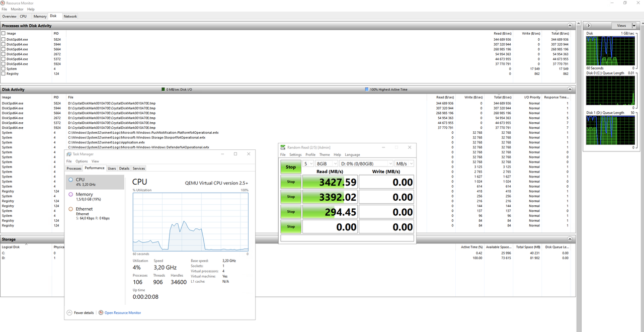The image size is (644, 332).
Task: Check DiskSpd64.exe with PID 5824
Action: (4, 39)
